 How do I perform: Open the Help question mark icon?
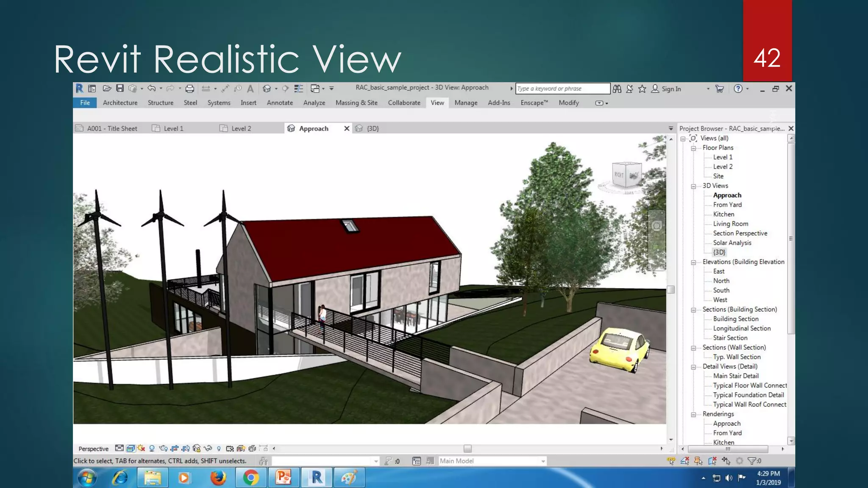(x=738, y=89)
